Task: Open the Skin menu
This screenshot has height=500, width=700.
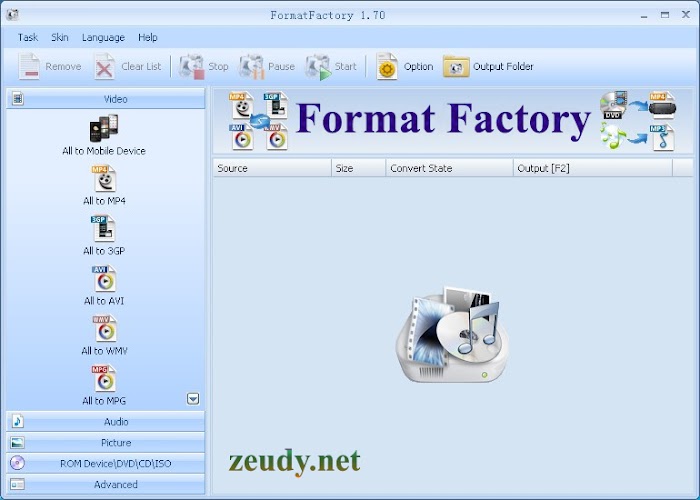Action: tap(59, 38)
